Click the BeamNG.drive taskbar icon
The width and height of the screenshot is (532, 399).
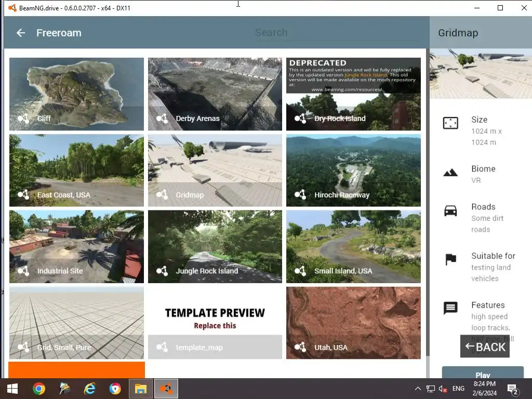[166, 389]
